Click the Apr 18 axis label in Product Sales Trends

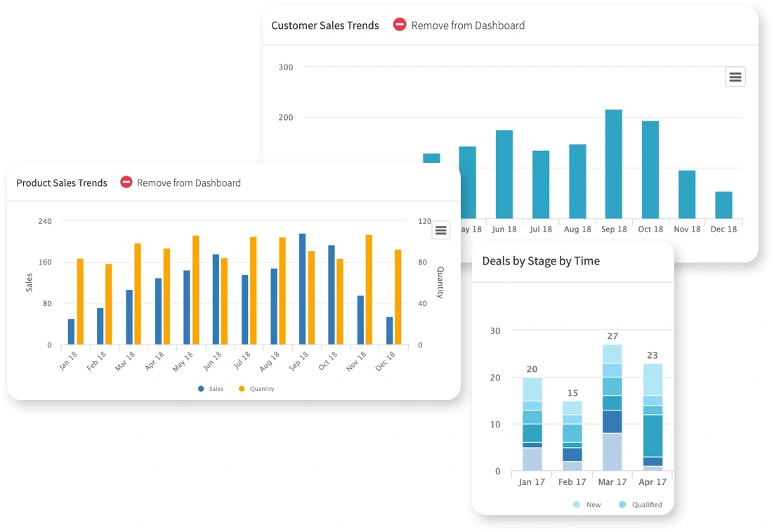coord(154,361)
